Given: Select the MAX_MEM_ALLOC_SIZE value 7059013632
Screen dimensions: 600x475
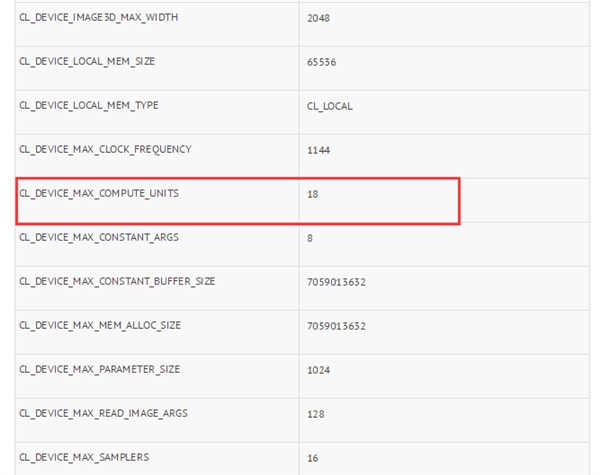Looking at the screenshot, I should point(336,326).
